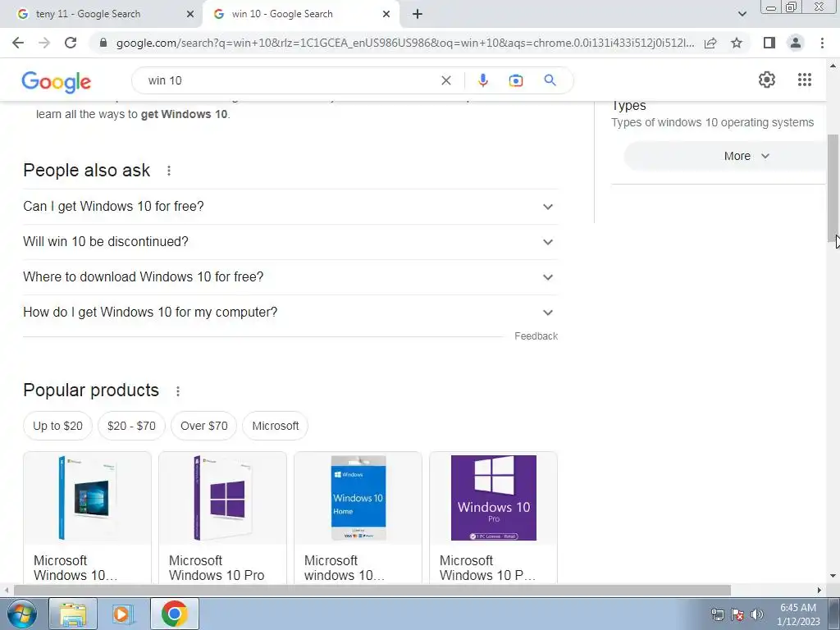Click the Feedback link
The width and height of the screenshot is (840, 630).
coord(536,336)
